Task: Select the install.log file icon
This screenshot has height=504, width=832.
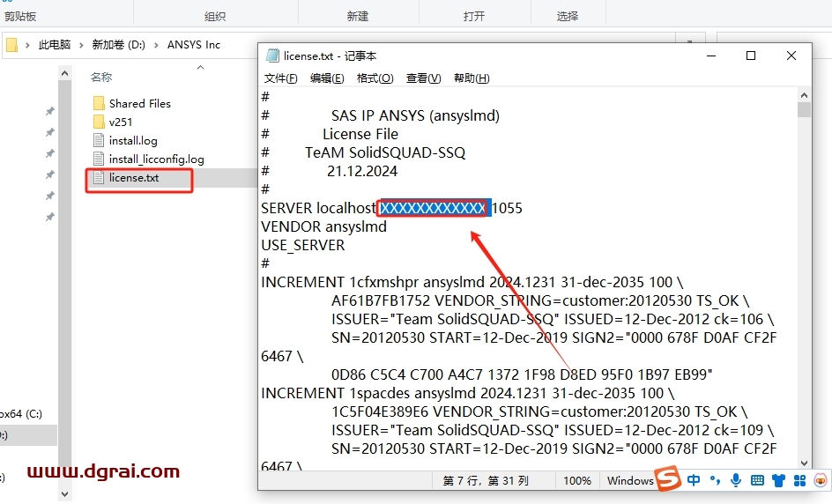Action: click(99, 140)
